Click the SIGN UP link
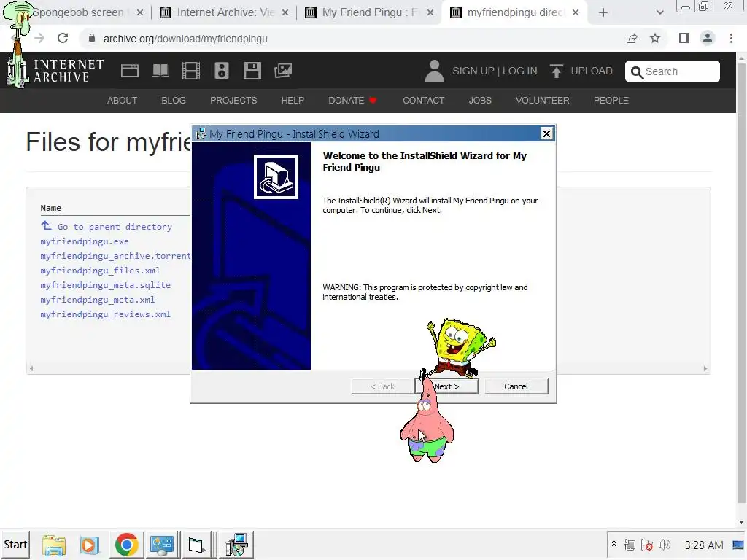 click(473, 71)
